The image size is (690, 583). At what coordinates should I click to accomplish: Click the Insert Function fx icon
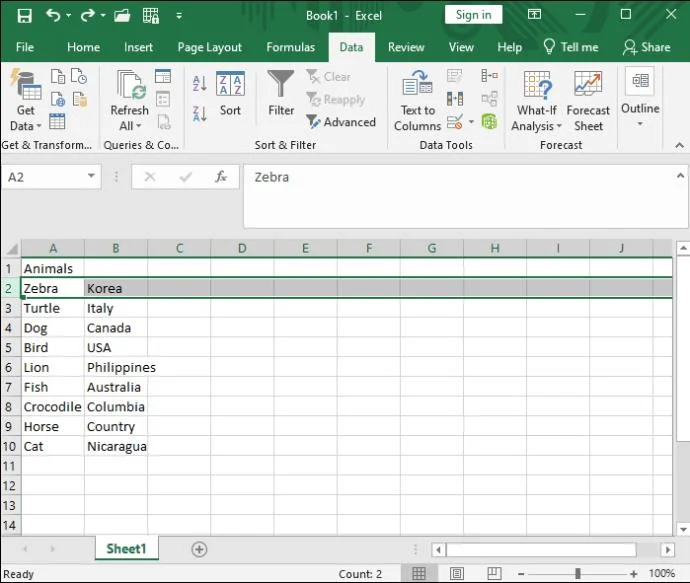(221, 177)
